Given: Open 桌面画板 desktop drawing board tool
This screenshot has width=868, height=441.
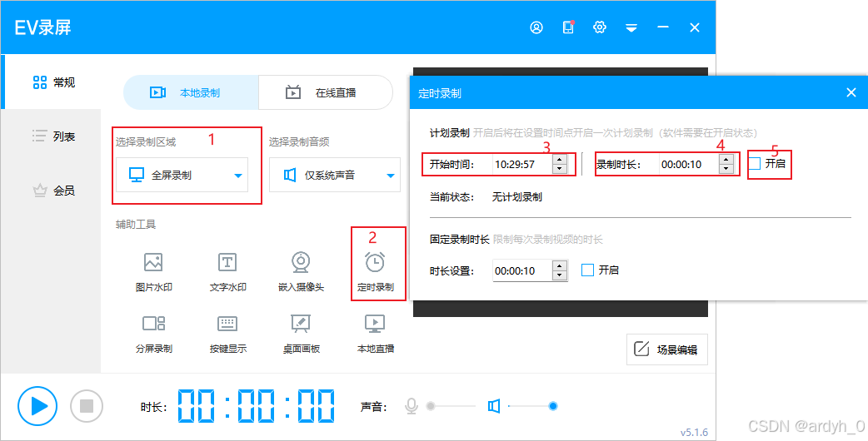Looking at the screenshot, I should (302, 334).
